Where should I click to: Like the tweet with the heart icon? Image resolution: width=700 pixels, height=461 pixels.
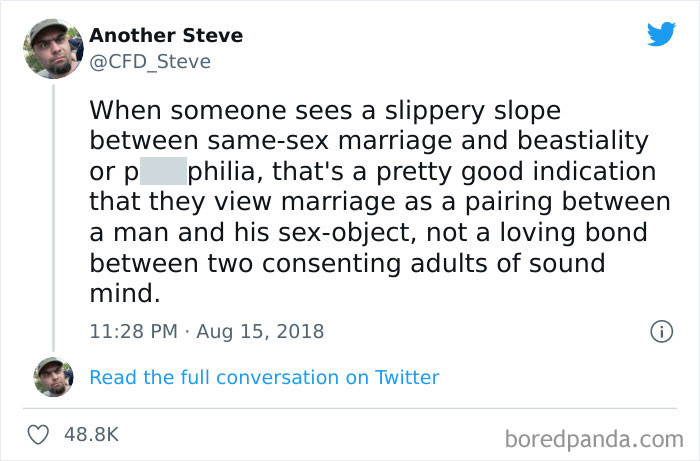pos(40,435)
